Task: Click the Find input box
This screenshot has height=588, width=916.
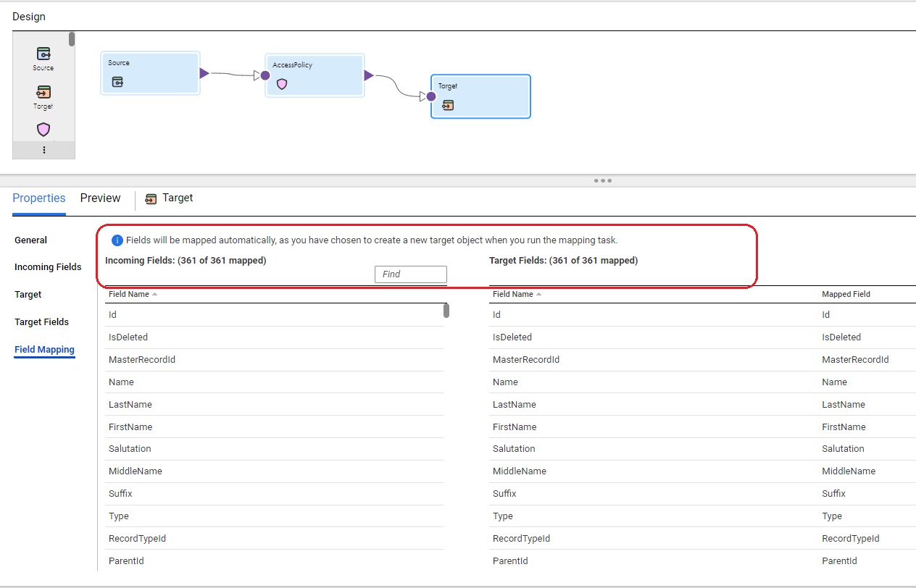Action: pyautogui.click(x=411, y=274)
